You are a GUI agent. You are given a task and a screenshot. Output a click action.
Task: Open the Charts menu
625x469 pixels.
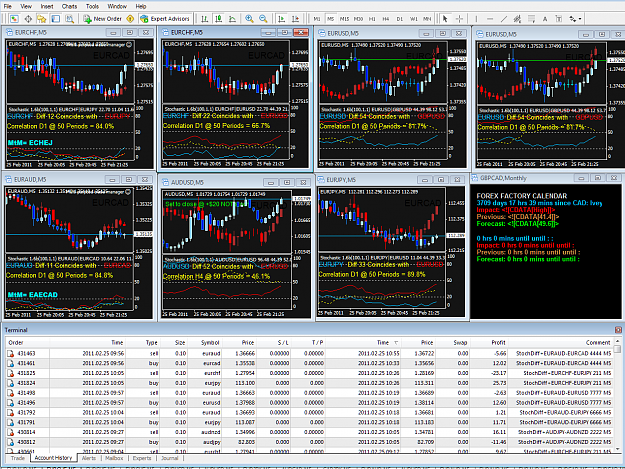[69, 6]
